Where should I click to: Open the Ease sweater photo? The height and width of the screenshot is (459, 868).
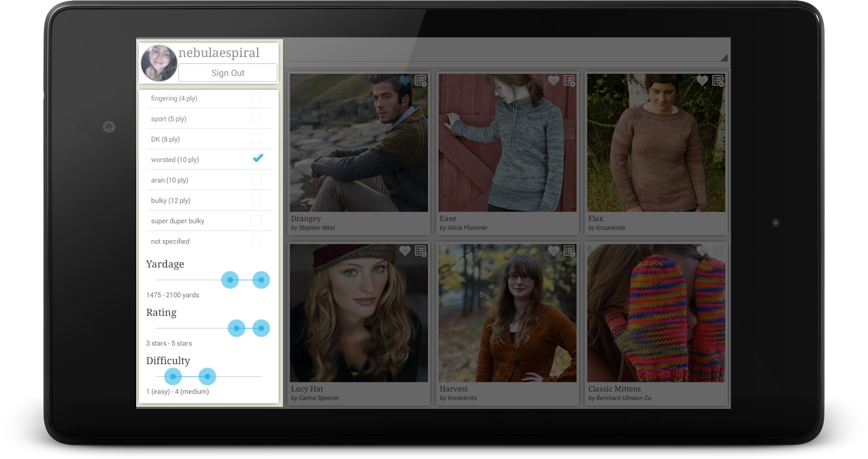[507, 143]
